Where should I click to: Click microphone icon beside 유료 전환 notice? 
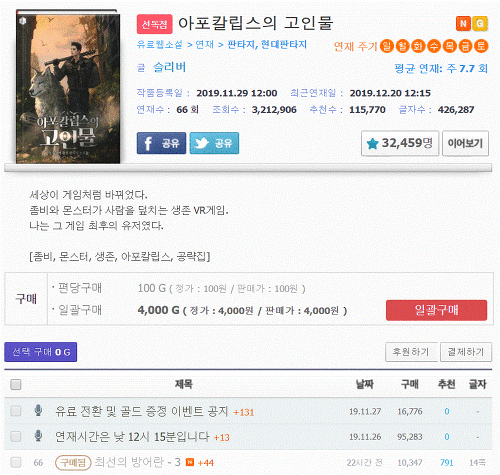[x=38, y=410]
